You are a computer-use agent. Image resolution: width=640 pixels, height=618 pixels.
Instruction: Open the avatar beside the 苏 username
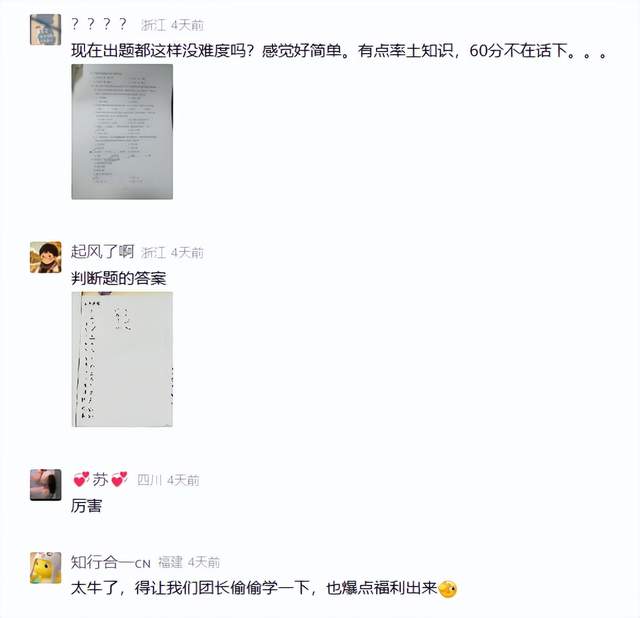pyautogui.click(x=45, y=485)
